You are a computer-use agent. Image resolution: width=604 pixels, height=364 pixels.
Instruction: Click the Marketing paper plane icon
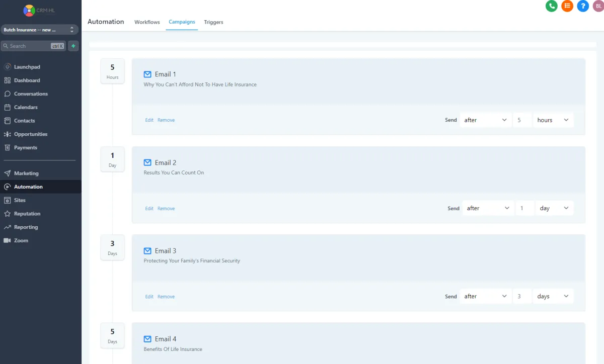7,173
